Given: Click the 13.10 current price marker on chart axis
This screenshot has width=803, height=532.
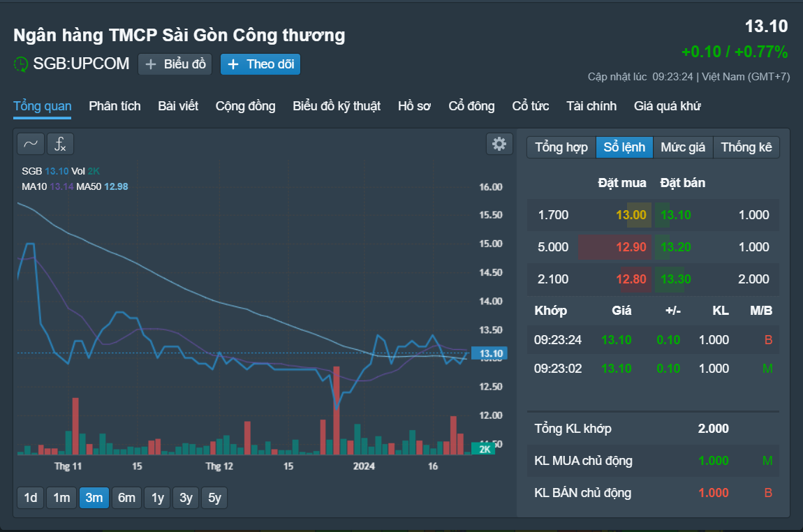Looking at the screenshot, I should coord(490,353).
